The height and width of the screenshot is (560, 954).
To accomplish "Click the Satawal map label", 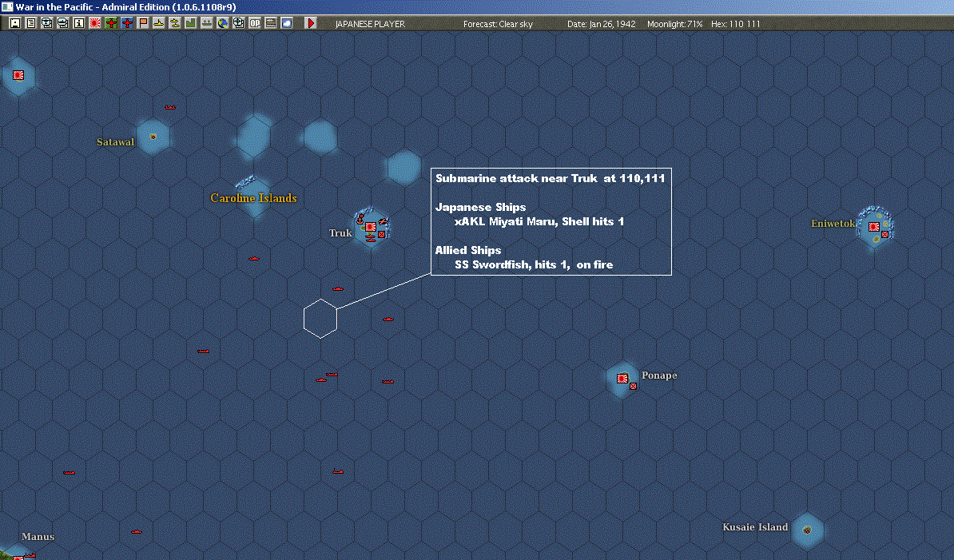I will [116, 141].
